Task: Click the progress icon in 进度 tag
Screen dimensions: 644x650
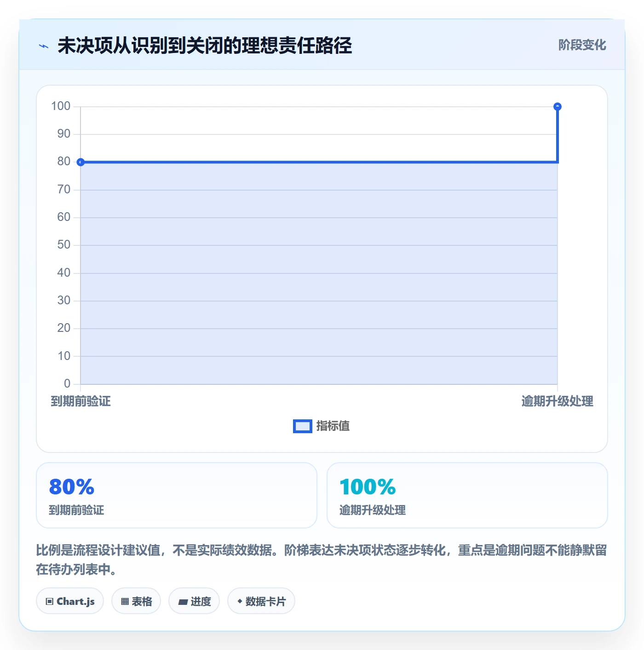Action: click(183, 602)
